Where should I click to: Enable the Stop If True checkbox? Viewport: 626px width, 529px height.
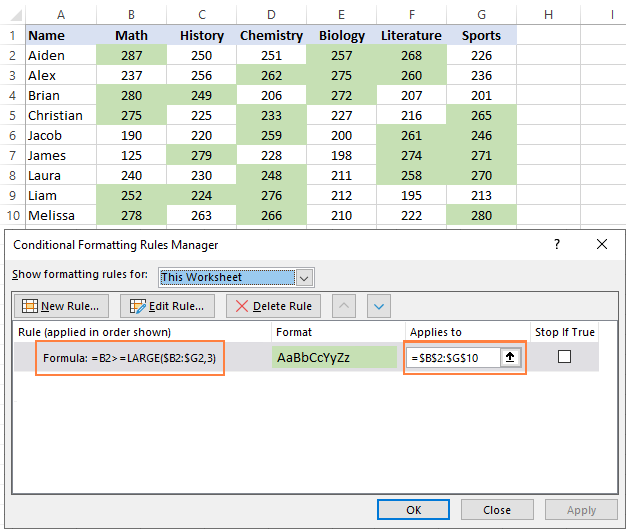point(564,357)
